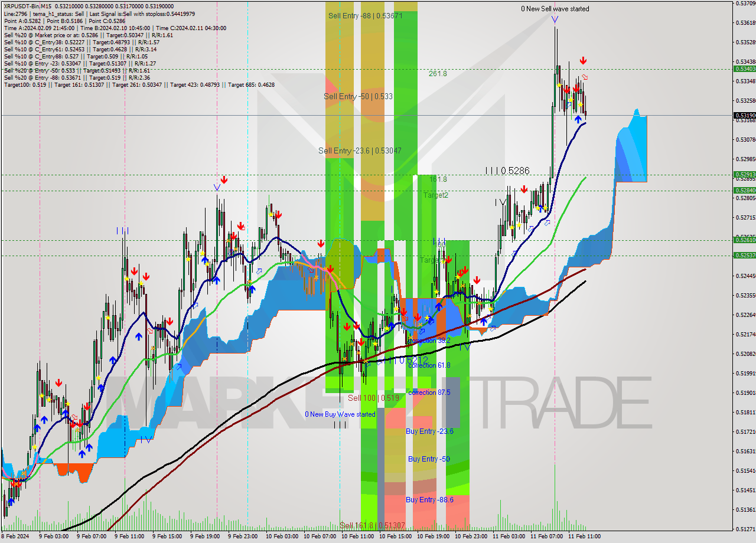Viewport: 756px width, 543px height.
Task: Click the '9 Feb 23:00' time axis label
Action: 243,537
